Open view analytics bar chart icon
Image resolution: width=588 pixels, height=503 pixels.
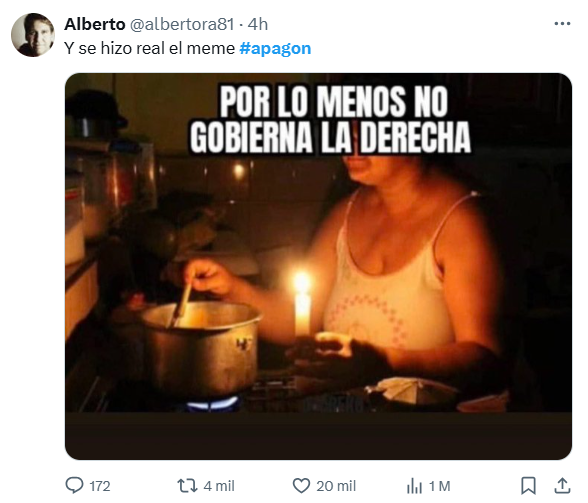414,486
